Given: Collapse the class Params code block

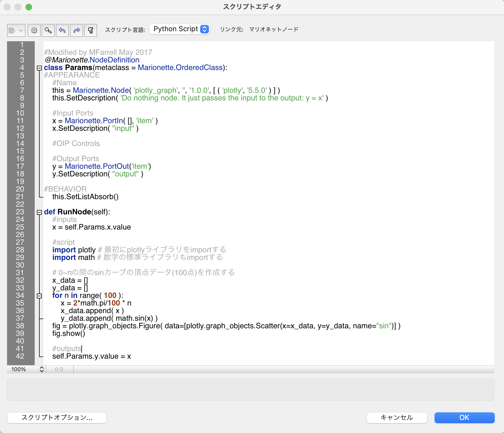Looking at the screenshot, I should pyautogui.click(x=39, y=68).
